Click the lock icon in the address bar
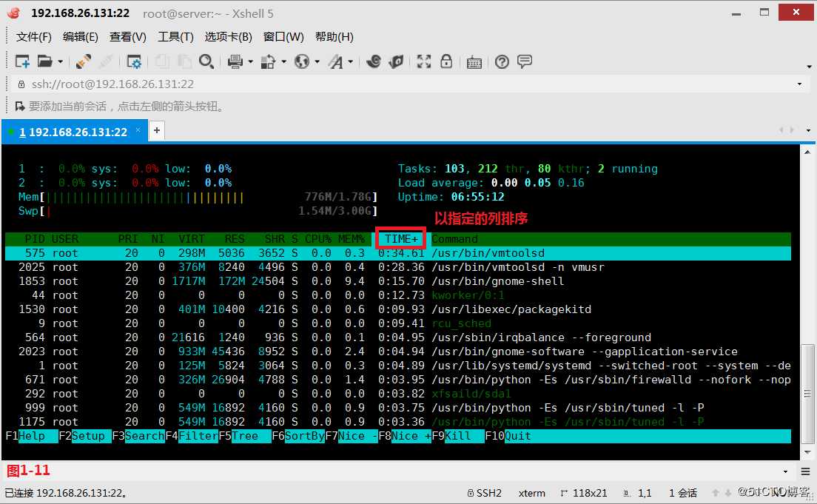The image size is (817, 504). (x=21, y=84)
